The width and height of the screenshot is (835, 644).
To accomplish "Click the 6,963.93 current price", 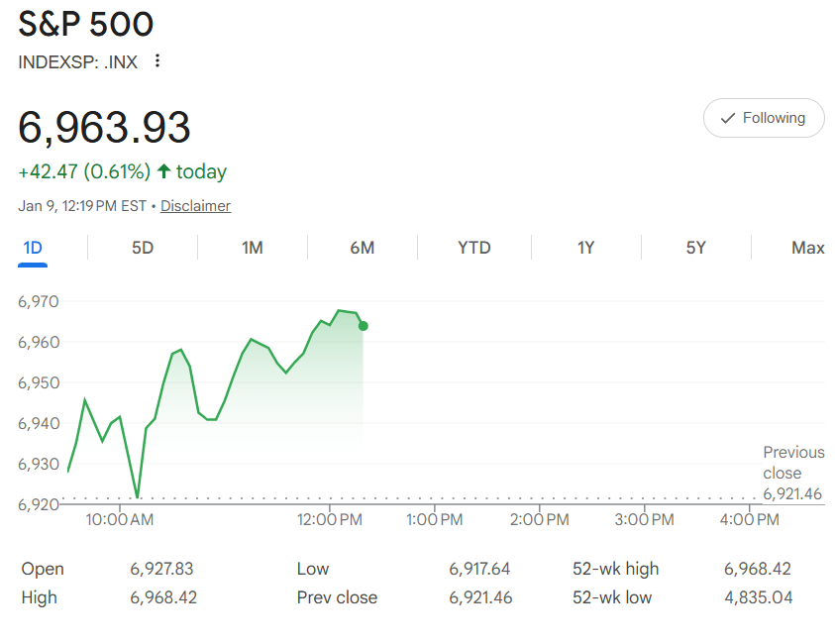I will tap(105, 128).
